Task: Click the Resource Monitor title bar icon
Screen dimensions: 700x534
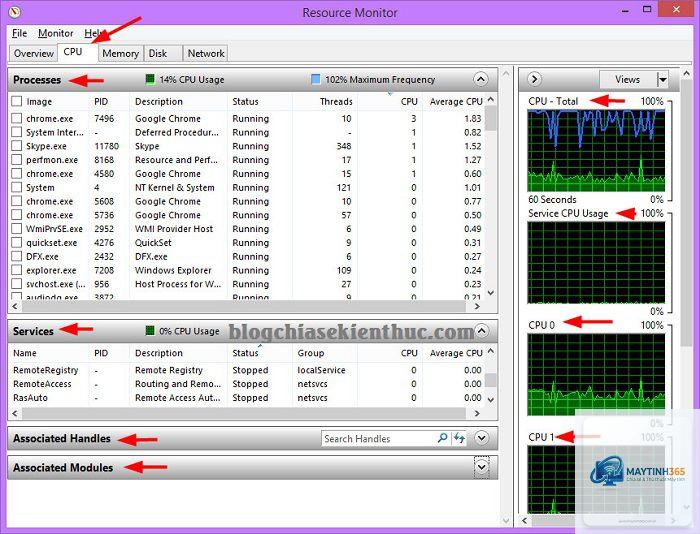Action: [15, 12]
